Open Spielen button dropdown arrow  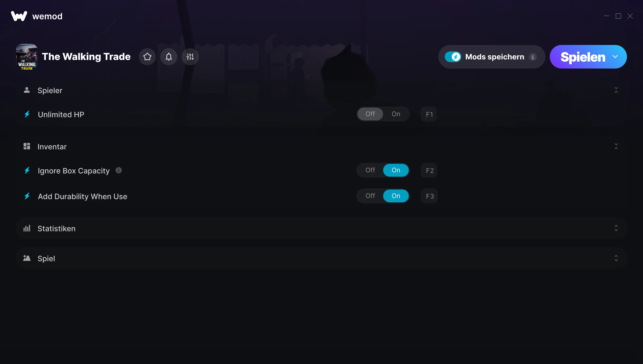pyautogui.click(x=615, y=57)
